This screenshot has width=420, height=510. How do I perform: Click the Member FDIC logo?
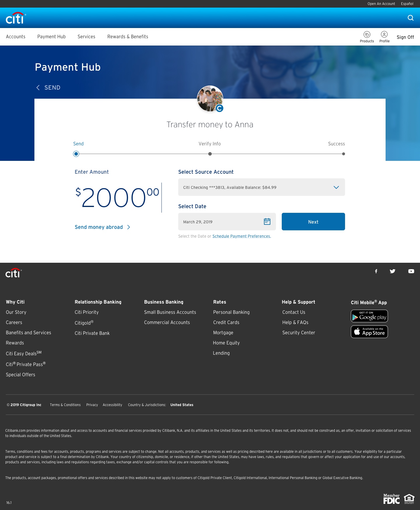pyautogui.click(x=391, y=499)
